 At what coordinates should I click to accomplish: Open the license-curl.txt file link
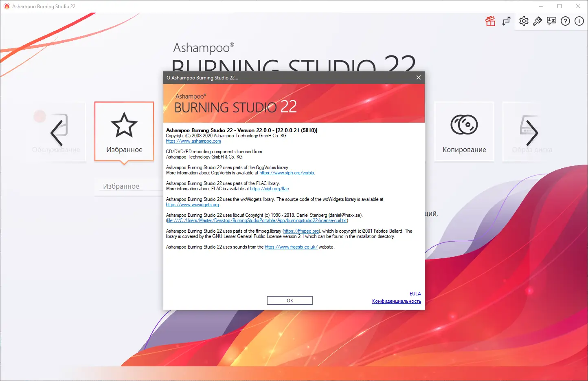(x=257, y=220)
